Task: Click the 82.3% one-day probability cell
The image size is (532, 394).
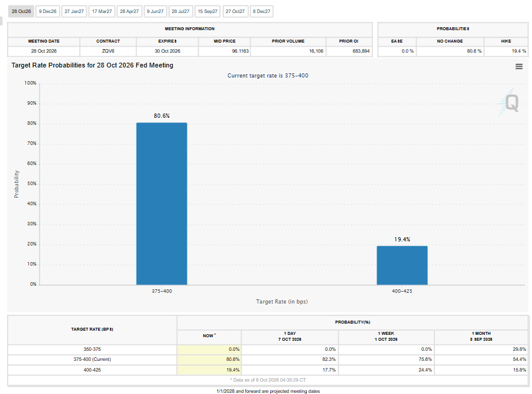Action: point(290,359)
